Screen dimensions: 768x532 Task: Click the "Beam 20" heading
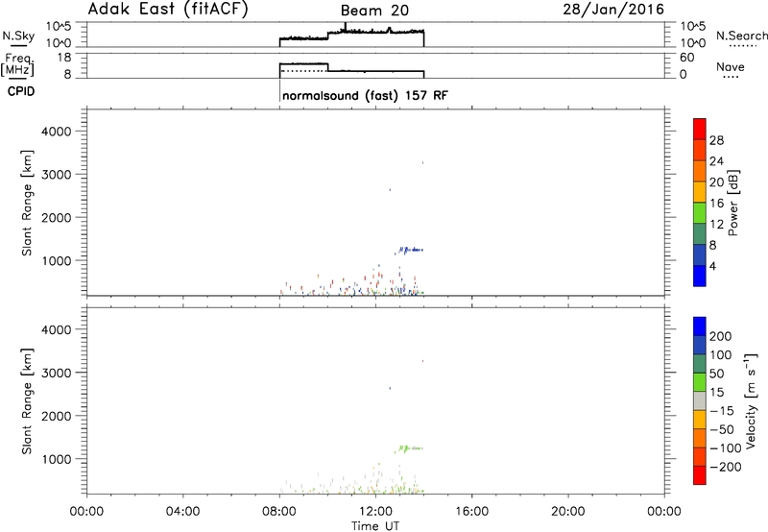coord(374,11)
